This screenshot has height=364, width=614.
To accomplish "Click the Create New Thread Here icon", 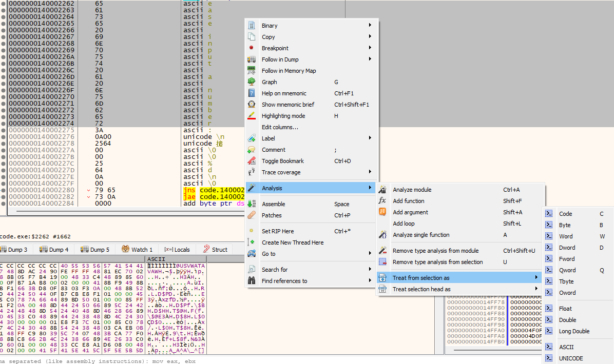I will point(252,242).
